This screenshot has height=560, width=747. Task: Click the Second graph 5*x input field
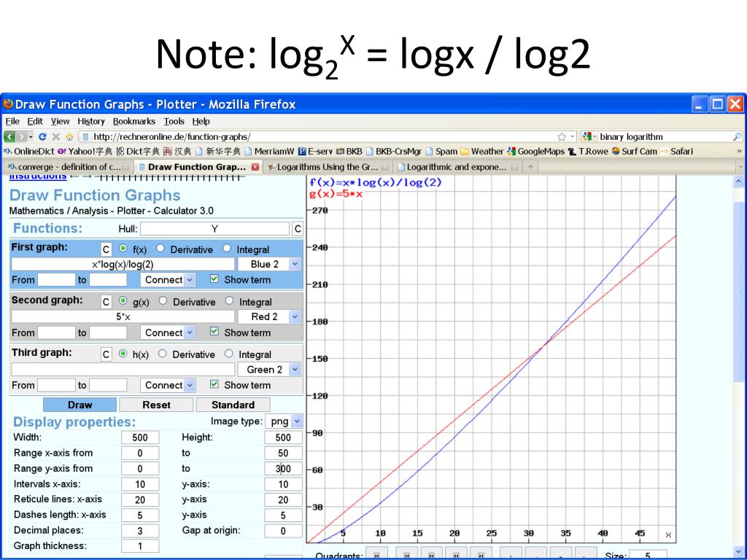(x=123, y=316)
